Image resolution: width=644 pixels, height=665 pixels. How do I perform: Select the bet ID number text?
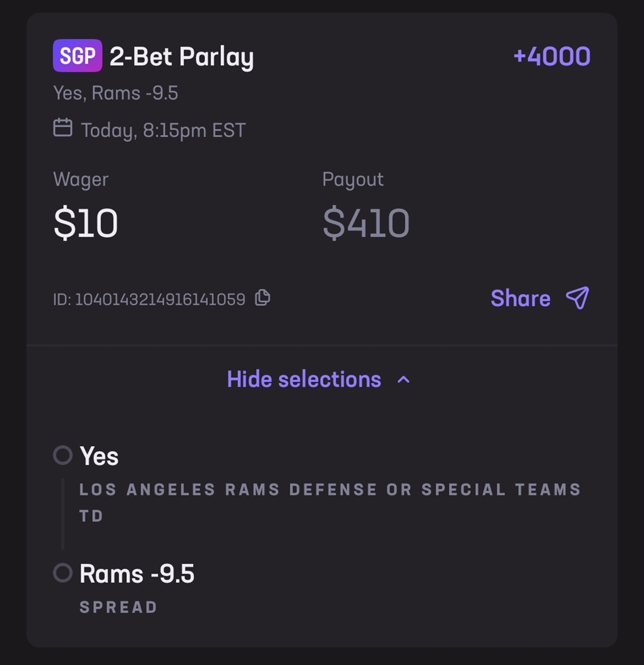pyautogui.click(x=160, y=299)
